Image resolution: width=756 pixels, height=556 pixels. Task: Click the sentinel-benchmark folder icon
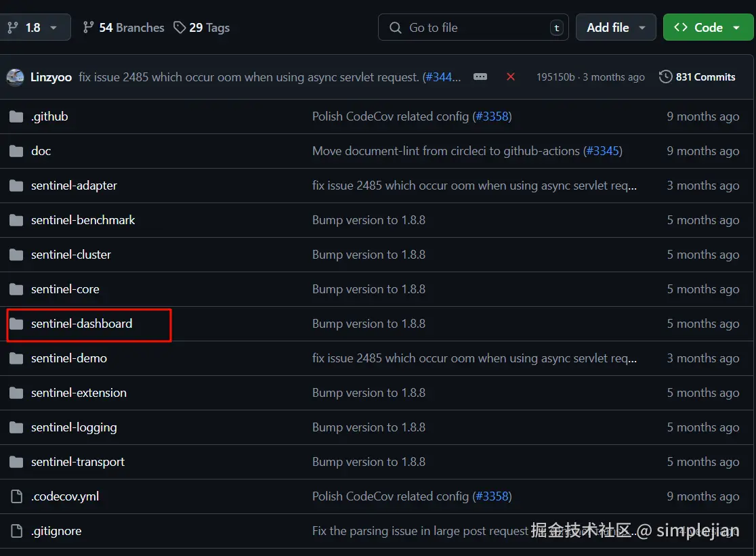(16, 221)
